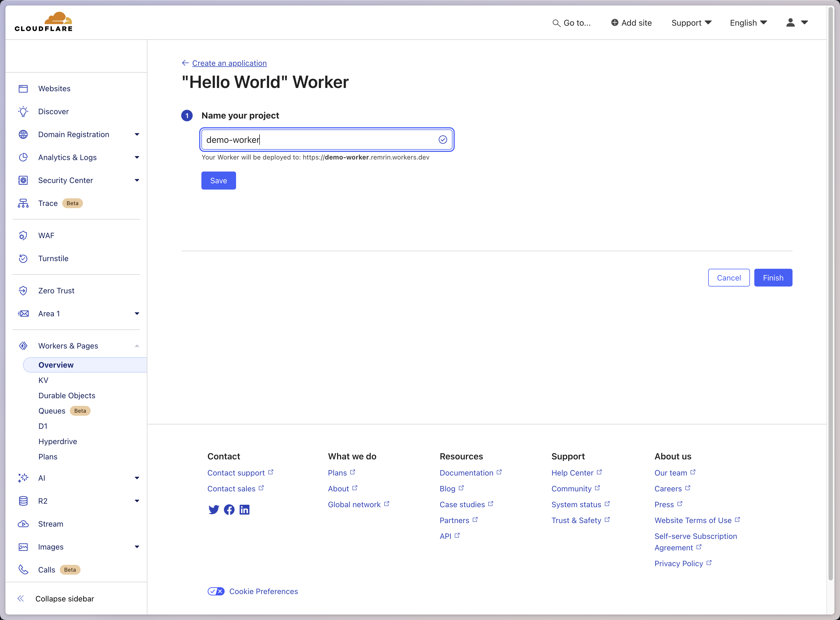The height and width of the screenshot is (620, 840).
Task: Click the WAF shield icon
Action: coord(23,235)
